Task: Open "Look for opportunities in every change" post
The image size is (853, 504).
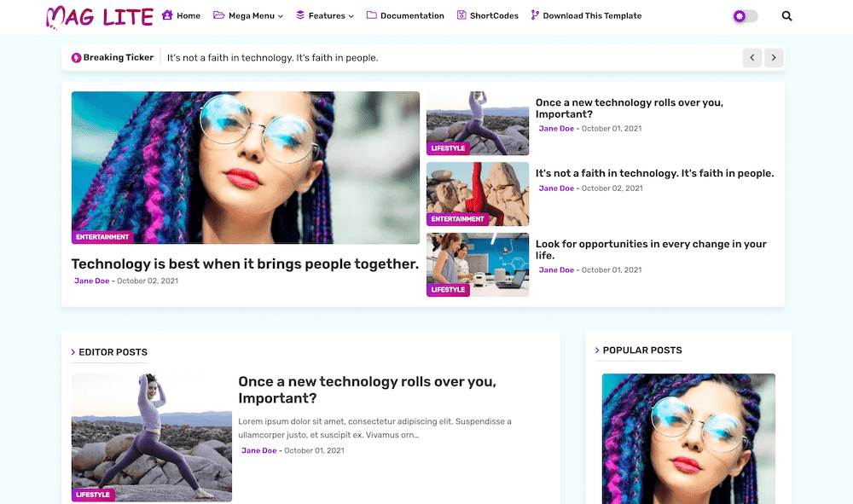Action: click(651, 250)
